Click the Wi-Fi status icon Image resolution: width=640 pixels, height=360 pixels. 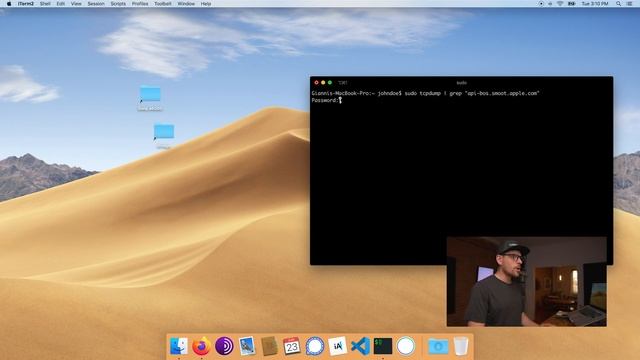point(560,4)
